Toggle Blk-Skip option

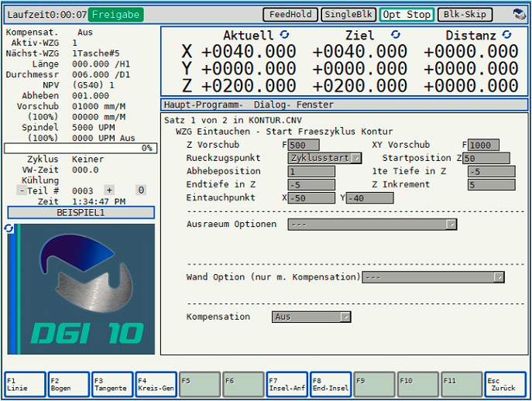[x=465, y=15]
